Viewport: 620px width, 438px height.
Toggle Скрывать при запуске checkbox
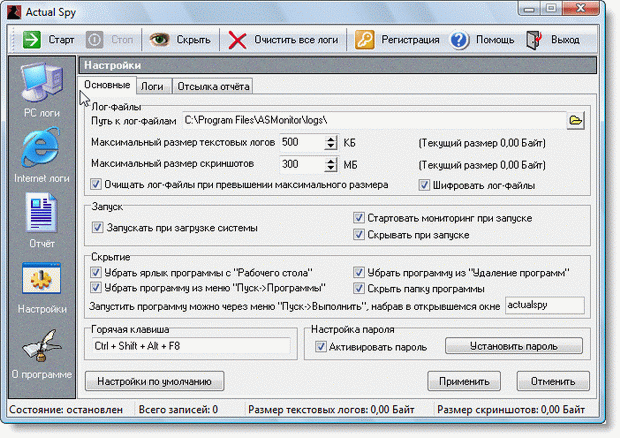(x=359, y=234)
